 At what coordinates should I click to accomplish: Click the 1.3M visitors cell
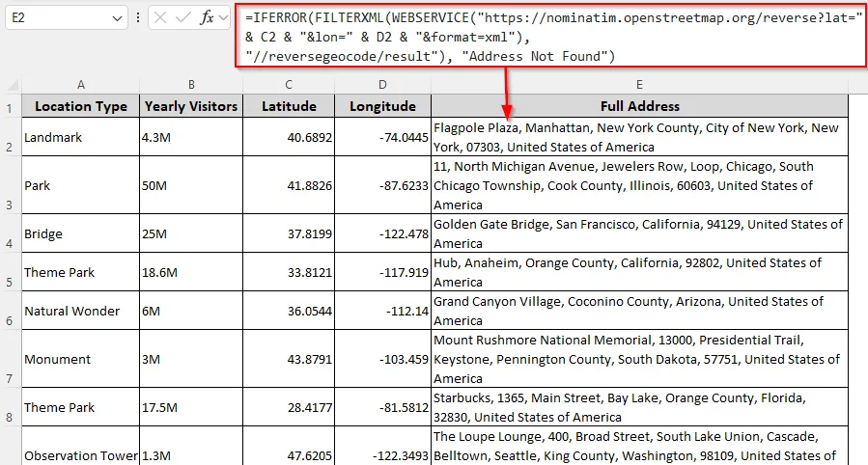point(191,447)
